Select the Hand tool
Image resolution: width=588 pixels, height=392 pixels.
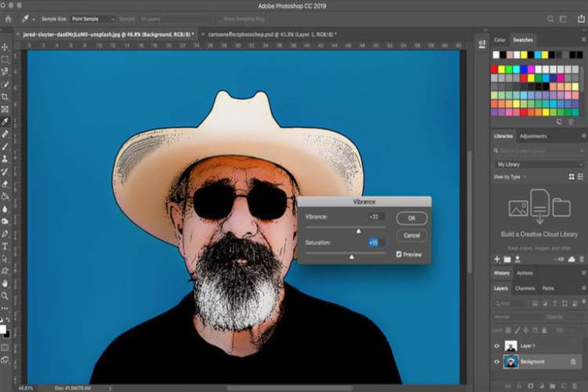coord(5,283)
